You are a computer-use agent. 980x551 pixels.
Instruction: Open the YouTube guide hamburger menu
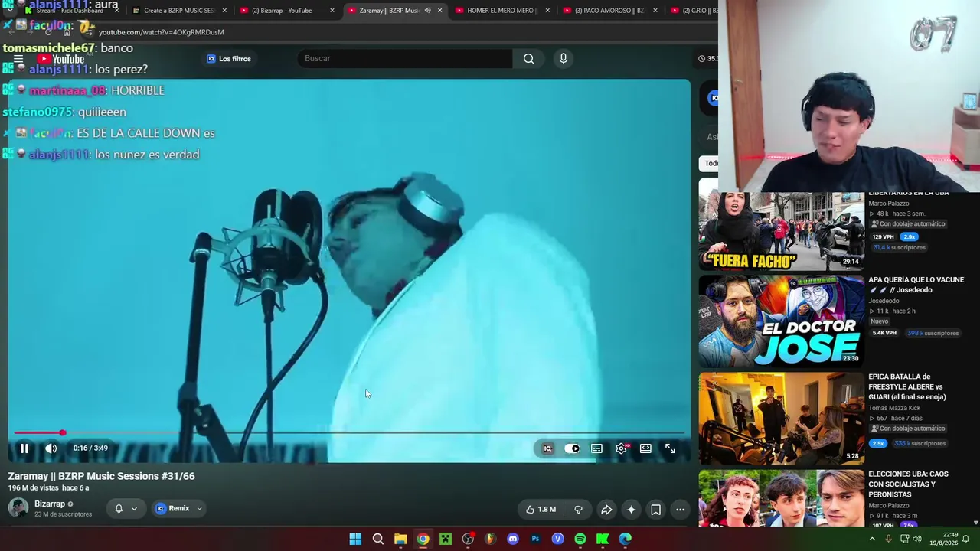[18, 59]
